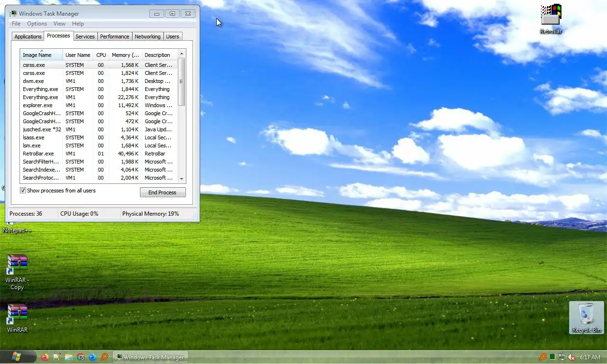Screen dimensions: 607x364
Task: Click the Processes: 36 status bar entry
Action: [26, 214]
